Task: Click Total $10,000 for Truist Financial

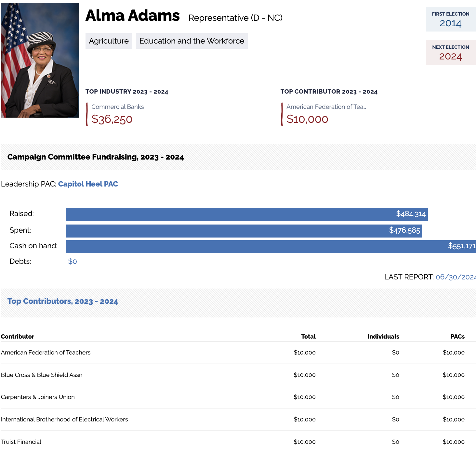Action: click(x=305, y=442)
